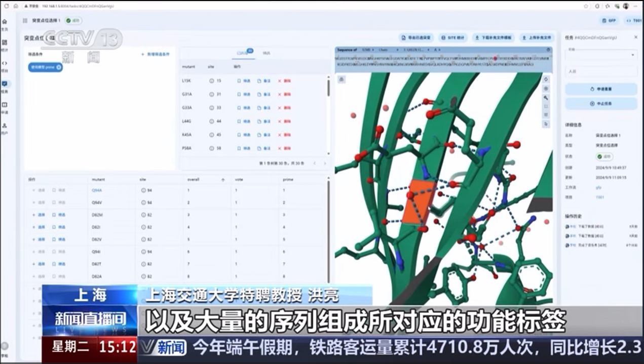Remove the prime filter chip
The width and height of the screenshot is (644, 364).
point(59,67)
